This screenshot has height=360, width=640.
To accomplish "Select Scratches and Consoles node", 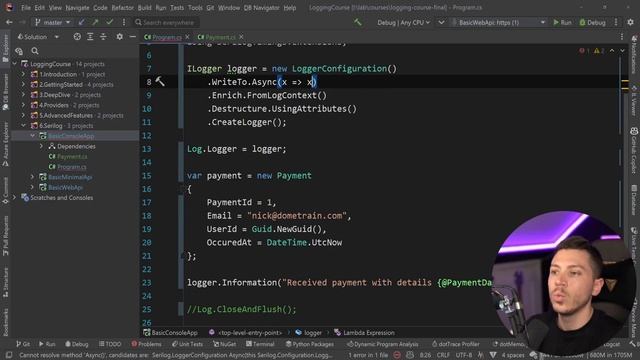I will tap(61, 198).
